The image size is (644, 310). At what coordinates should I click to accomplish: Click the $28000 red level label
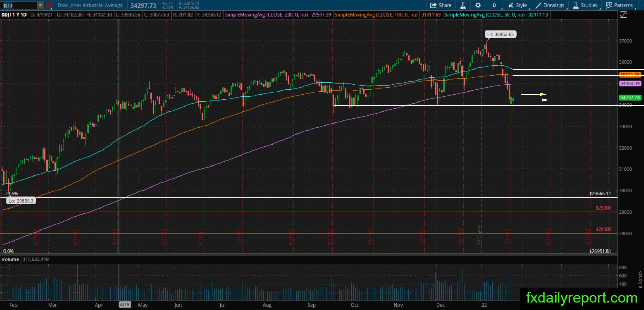point(603,229)
